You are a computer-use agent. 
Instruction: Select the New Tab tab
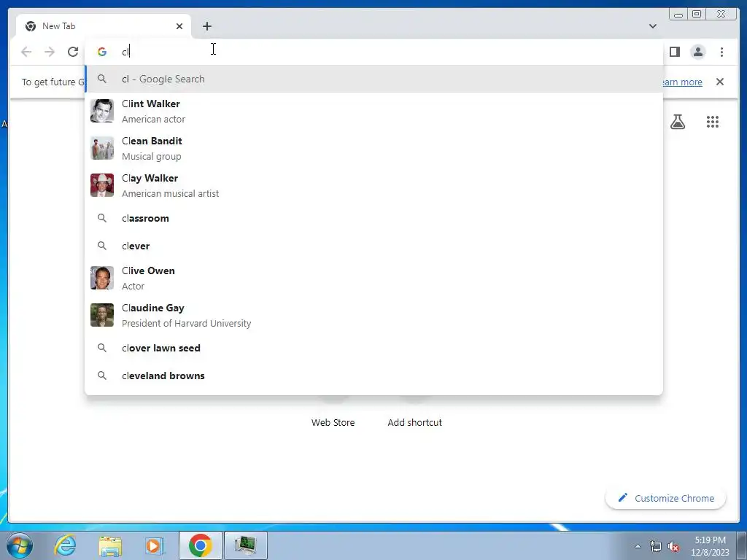point(102,26)
